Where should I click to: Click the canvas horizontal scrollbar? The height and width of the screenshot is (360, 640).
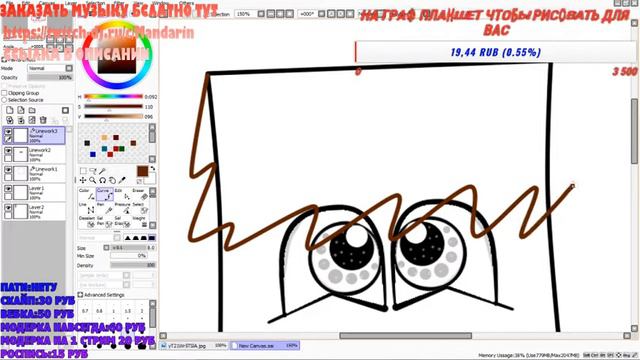pyautogui.click(x=405, y=336)
